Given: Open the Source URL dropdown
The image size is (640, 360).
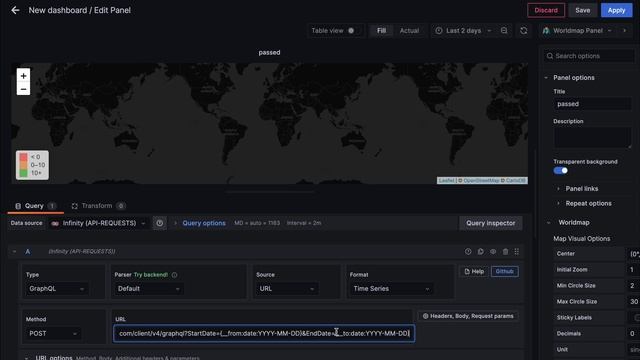Looking at the screenshot, I should tap(287, 289).
